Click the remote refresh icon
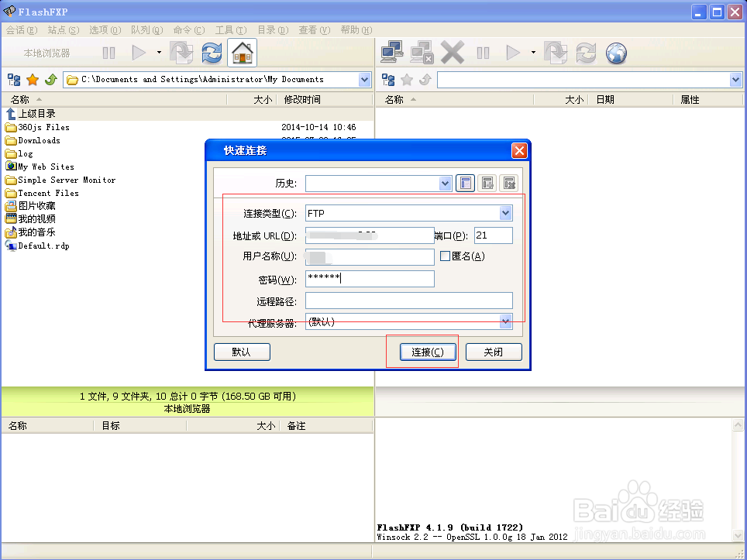 586,53
